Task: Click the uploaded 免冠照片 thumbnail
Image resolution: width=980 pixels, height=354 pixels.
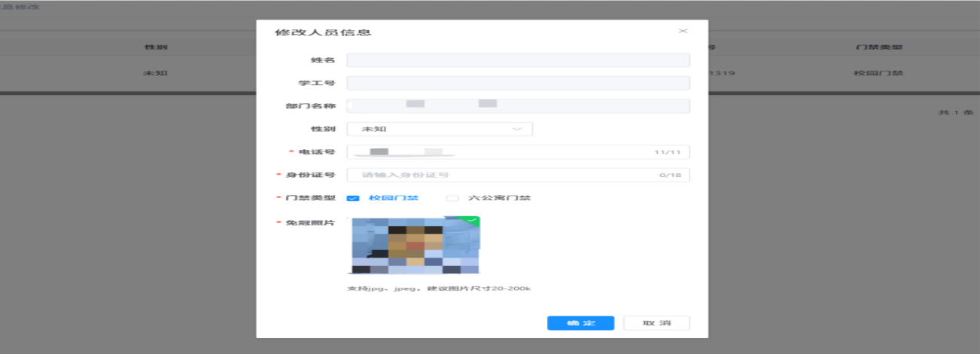Action: (x=413, y=246)
